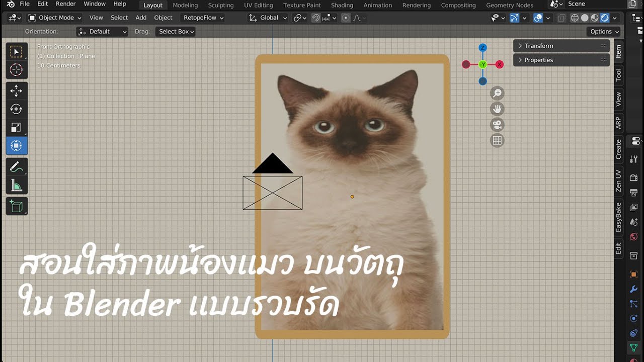Image resolution: width=644 pixels, height=362 pixels.
Task: Click the pan view hand icon
Action: coord(497,109)
